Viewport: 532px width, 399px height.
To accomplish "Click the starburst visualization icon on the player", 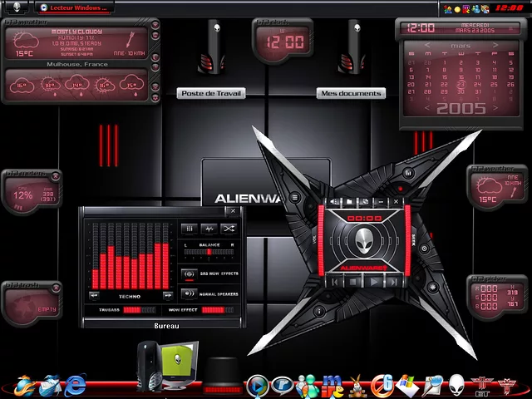I will tap(432, 287).
